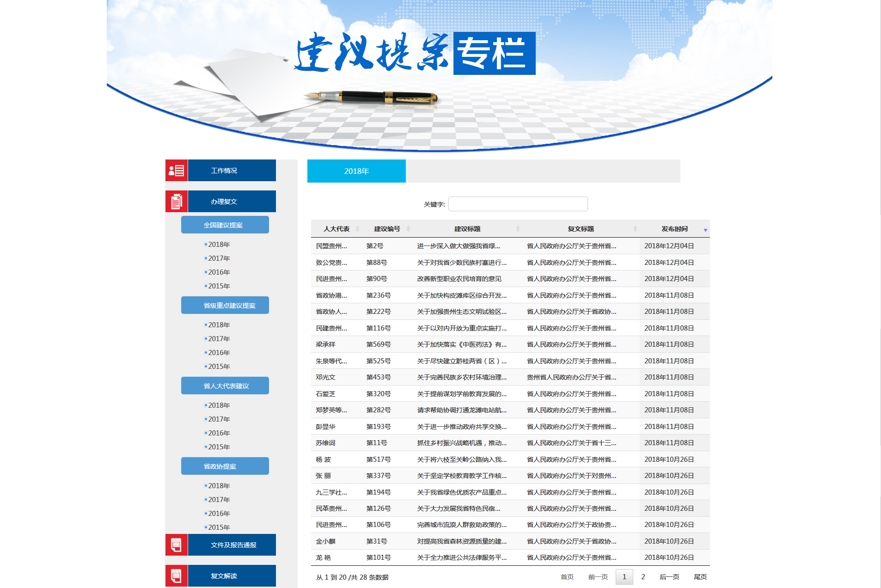Click the red document icon beside 办理复文

click(x=176, y=202)
